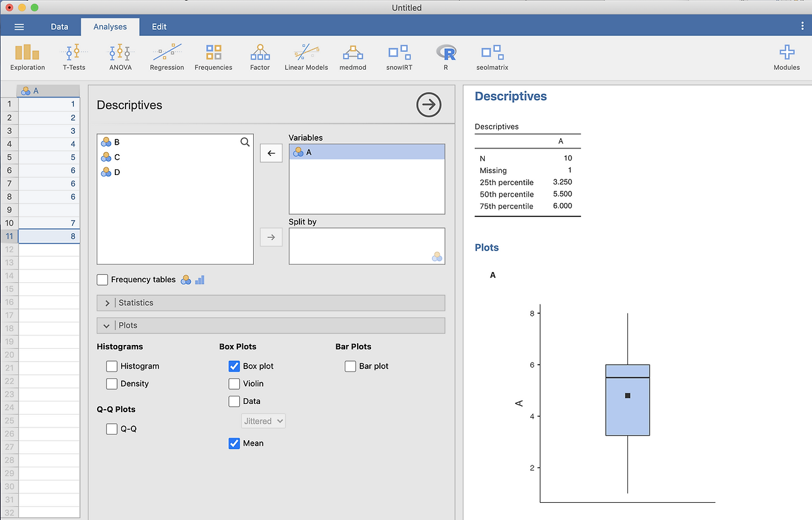Select the cell containing 7 in row 10

point(49,223)
